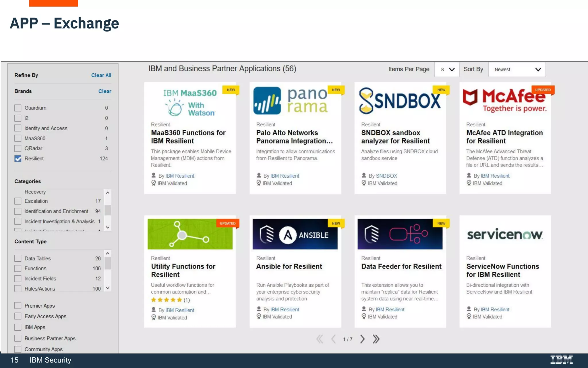The height and width of the screenshot is (368, 588).
Task: Check the Escalation category checkbox
Action: click(x=18, y=201)
